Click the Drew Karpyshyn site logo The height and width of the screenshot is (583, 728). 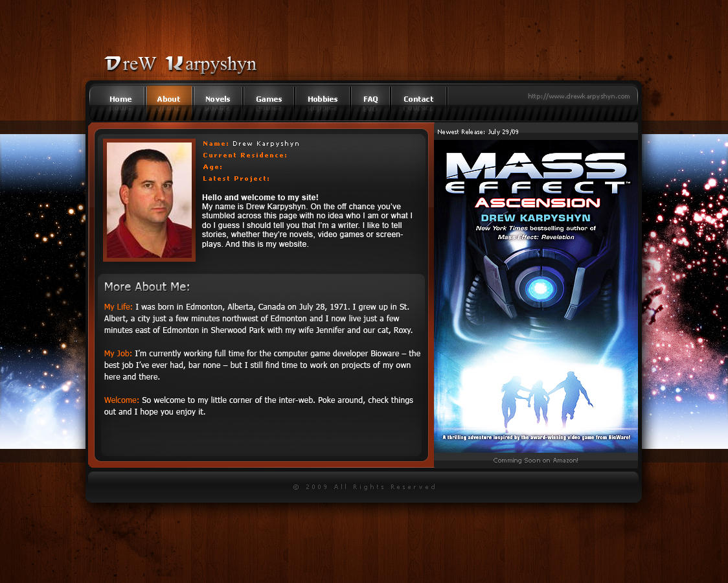click(x=181, y=65)
